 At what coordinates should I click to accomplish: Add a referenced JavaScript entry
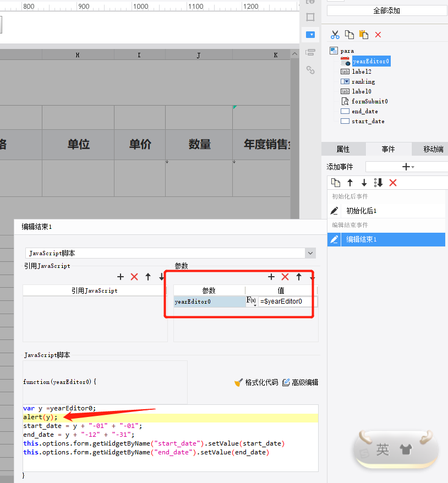pyautogui.click(x=121, y=277)
